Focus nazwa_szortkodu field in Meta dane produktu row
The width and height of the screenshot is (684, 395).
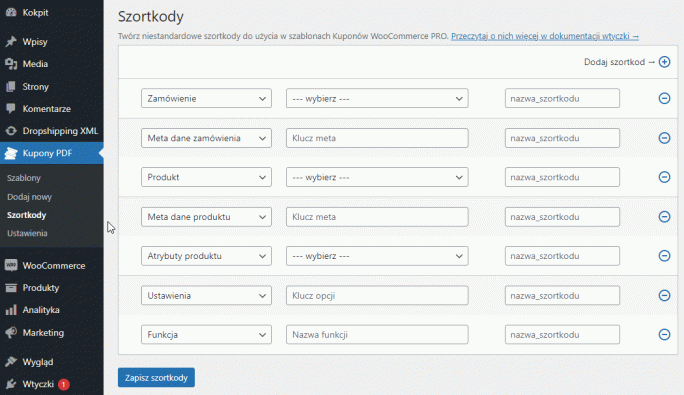(x=562, y=216)
